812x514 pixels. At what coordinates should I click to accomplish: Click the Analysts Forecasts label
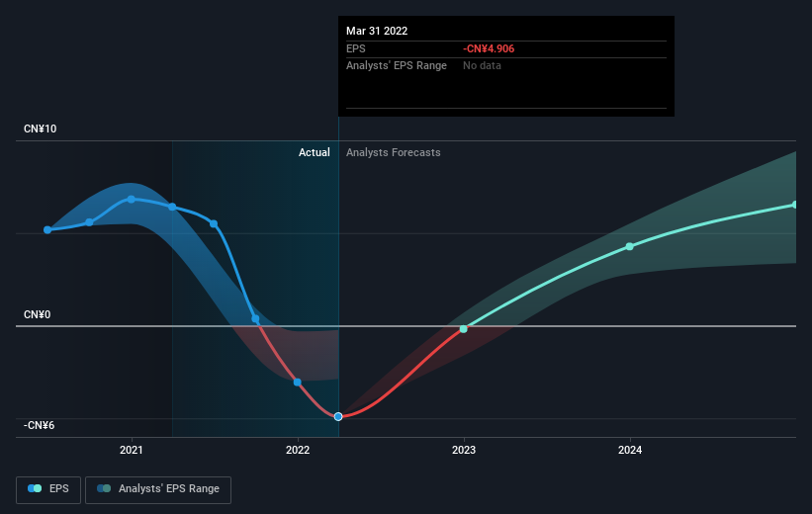(x=393, y=152)
